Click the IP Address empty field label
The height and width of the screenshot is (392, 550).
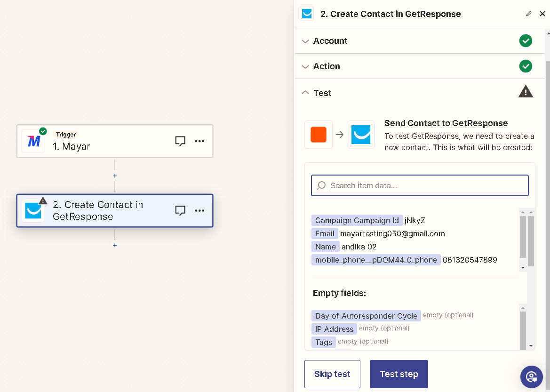[334, 329]
